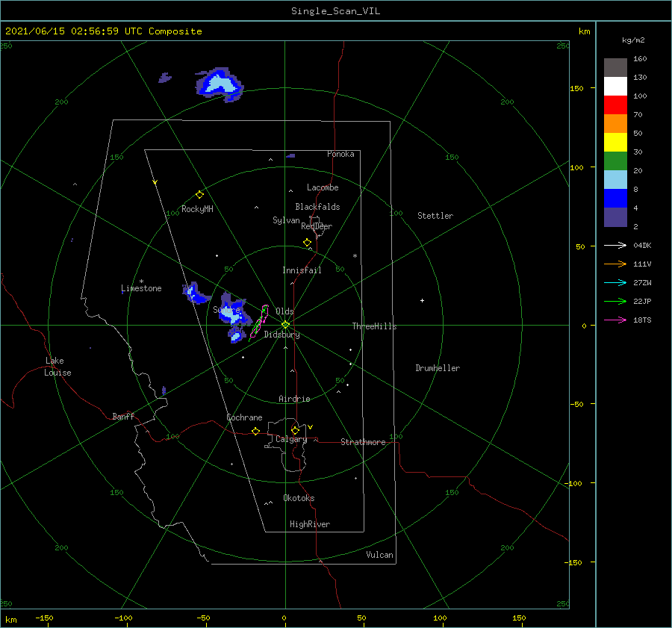672x628 pixels.
Task: Click the Strathmore town label
Action: coord(363,442)
